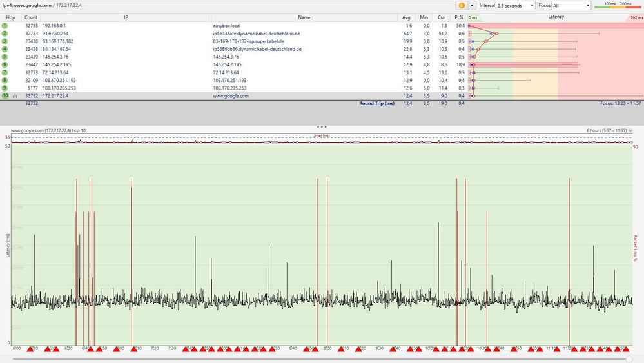
Task: Toggle the timeline graph icon on hop 10
Action: [15, 96]
